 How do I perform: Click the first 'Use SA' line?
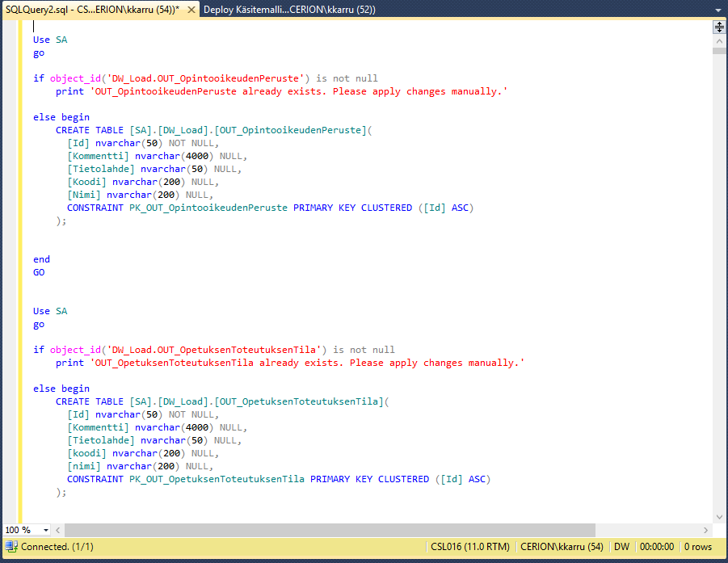[x=50, y=40]
